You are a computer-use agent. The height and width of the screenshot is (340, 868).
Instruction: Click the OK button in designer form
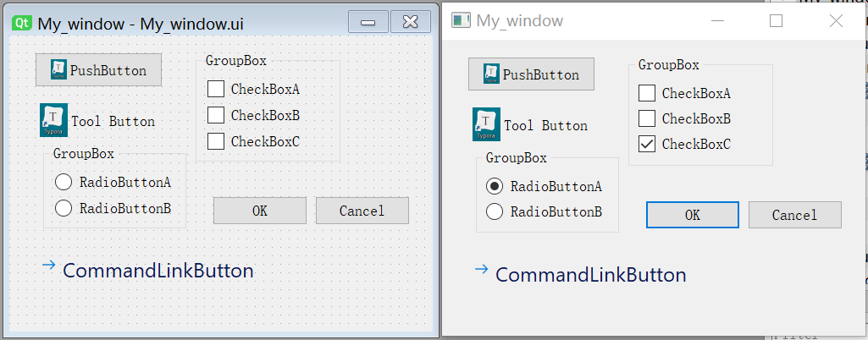pos(260,211)
